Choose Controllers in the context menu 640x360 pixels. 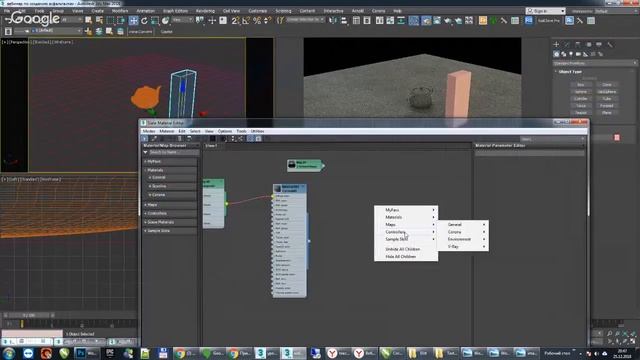[x=406, y=232]
